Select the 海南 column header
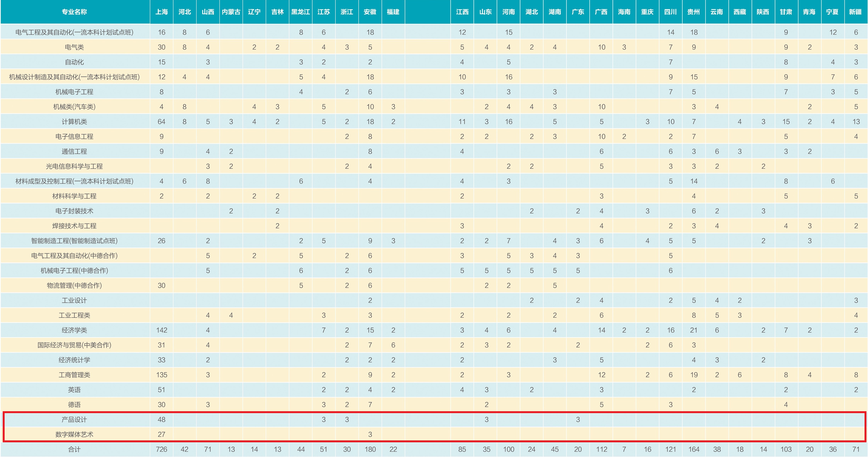This screenshot has width=868, height=457. (624, 12)
